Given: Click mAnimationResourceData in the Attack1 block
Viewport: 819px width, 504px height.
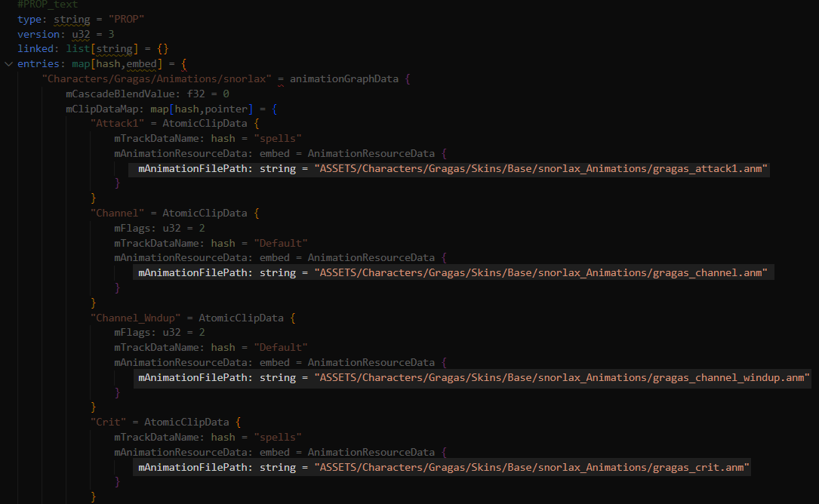Looking at the screenshot, I should click(180, 154).
